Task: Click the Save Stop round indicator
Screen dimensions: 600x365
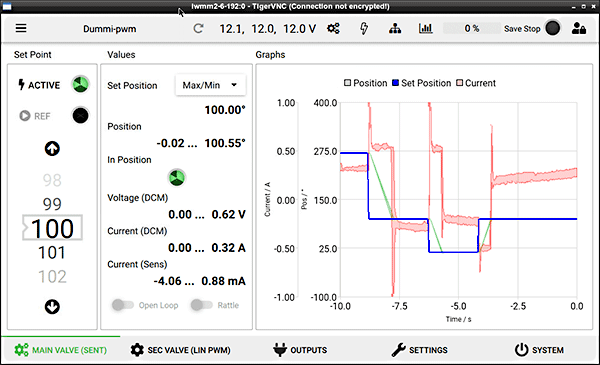Action: coord(553,28)
